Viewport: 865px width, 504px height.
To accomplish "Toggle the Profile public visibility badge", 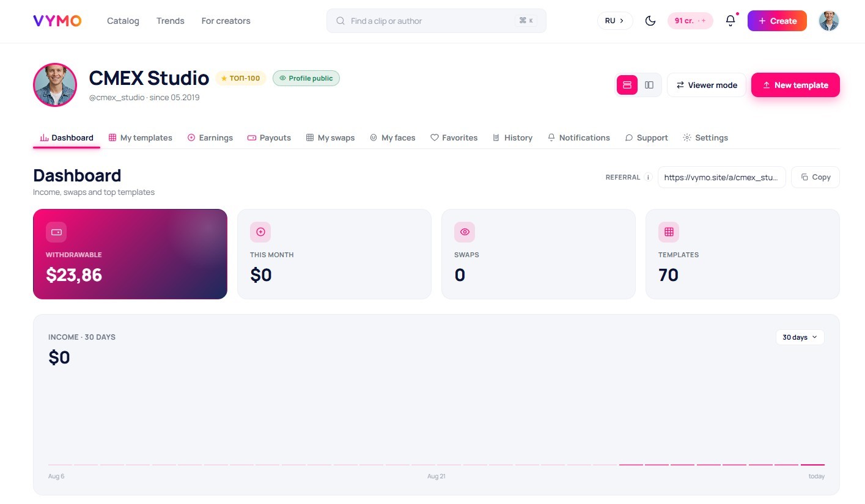I will pyautogui.click(x=306, y=78).
